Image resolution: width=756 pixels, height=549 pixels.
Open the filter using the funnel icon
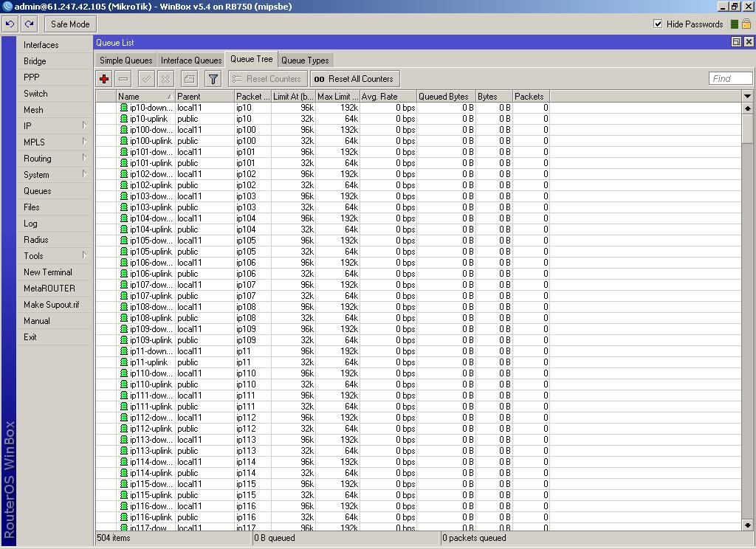pos(213,78)
